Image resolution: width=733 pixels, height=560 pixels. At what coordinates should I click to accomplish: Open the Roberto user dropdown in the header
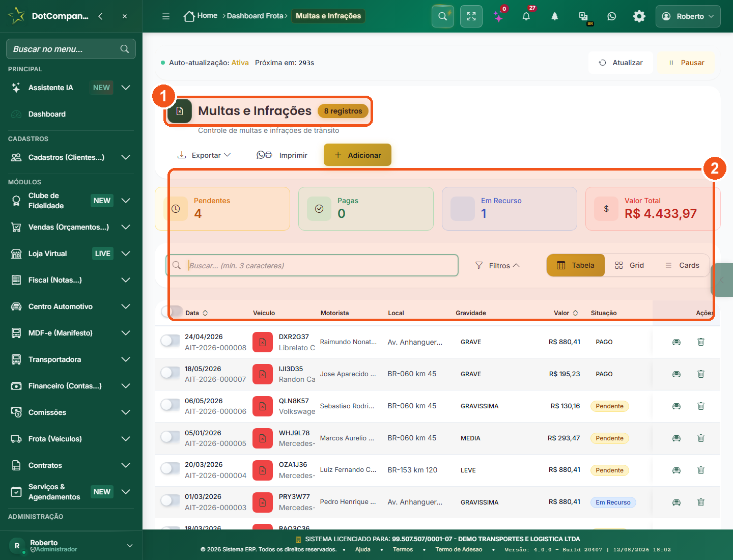[688, 16]
